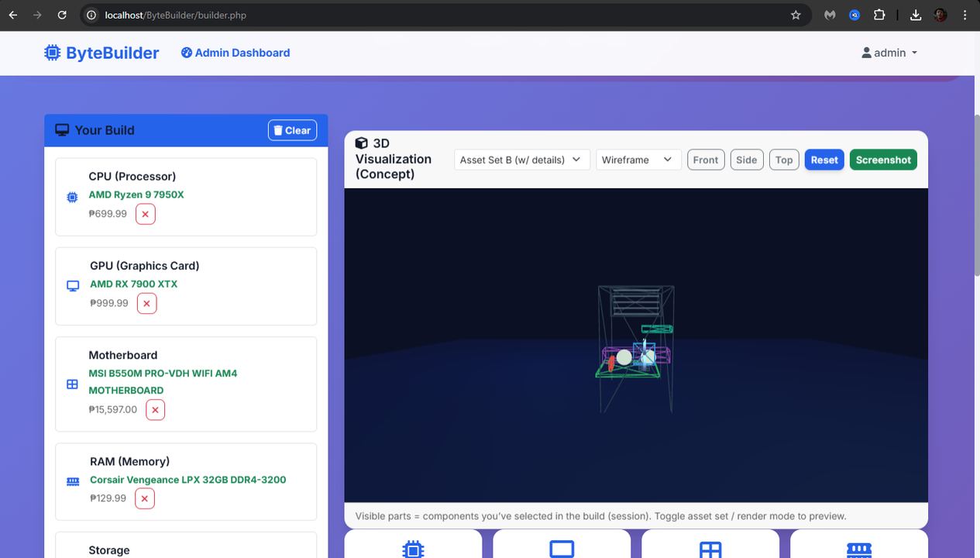Click the Storage section heading
This screenshot has height=558, width=980.
[109, 550]
